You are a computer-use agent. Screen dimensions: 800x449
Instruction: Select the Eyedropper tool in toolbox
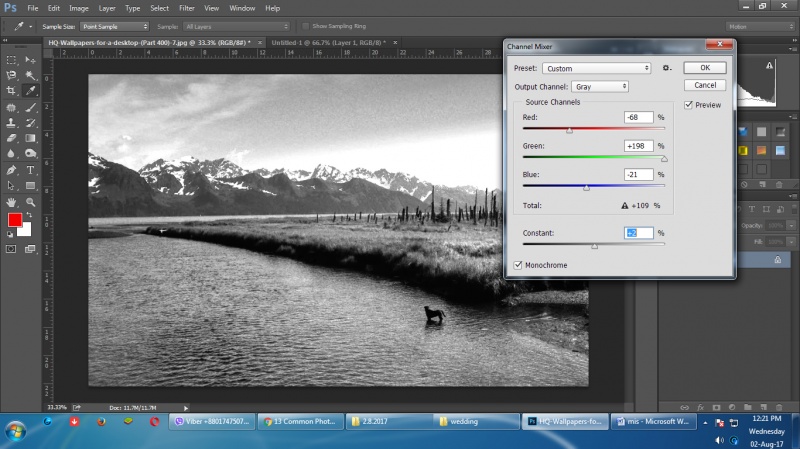(x=29, y=90)
